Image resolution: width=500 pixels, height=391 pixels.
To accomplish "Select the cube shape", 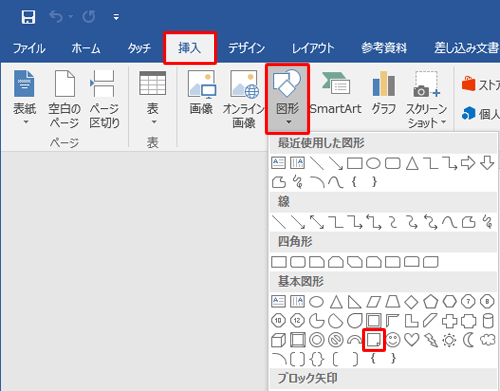I will pos(279,340).
